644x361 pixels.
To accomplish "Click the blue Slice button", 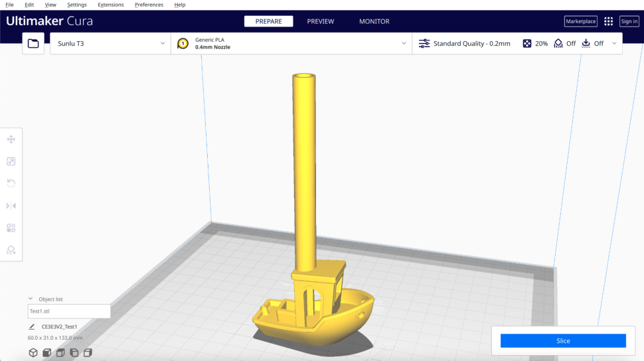I will point(563,341).
